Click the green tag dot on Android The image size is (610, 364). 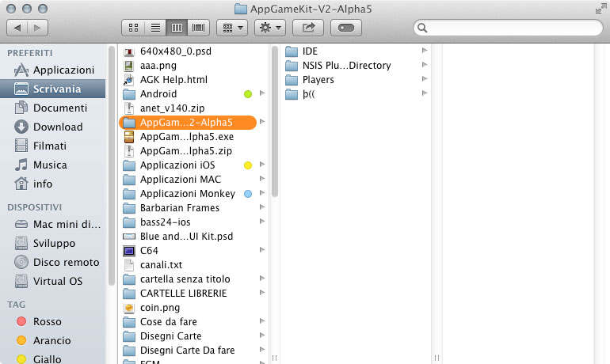[x=248, y=94]
